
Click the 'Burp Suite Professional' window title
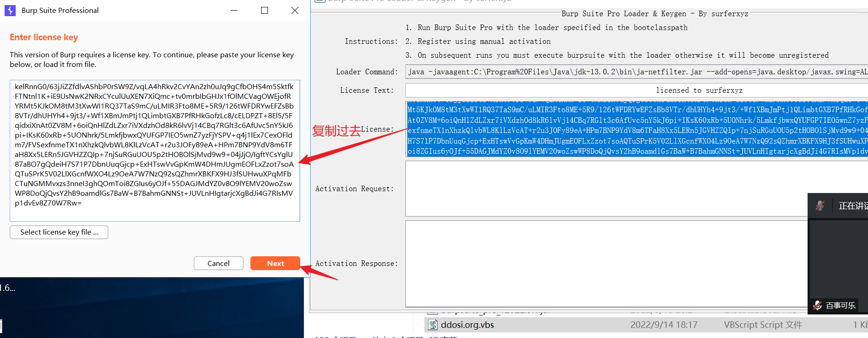click(x=60, y=10)
